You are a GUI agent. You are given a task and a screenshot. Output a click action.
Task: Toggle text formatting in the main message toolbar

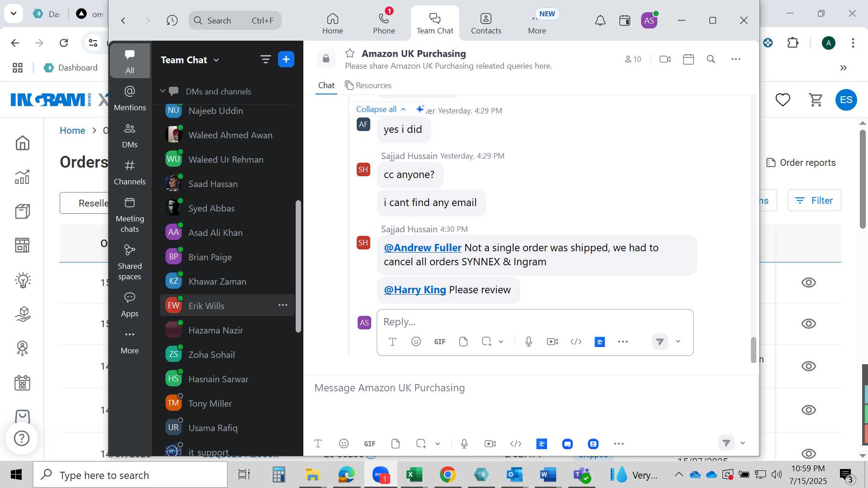pyautogui.click(x=318, y=444)
